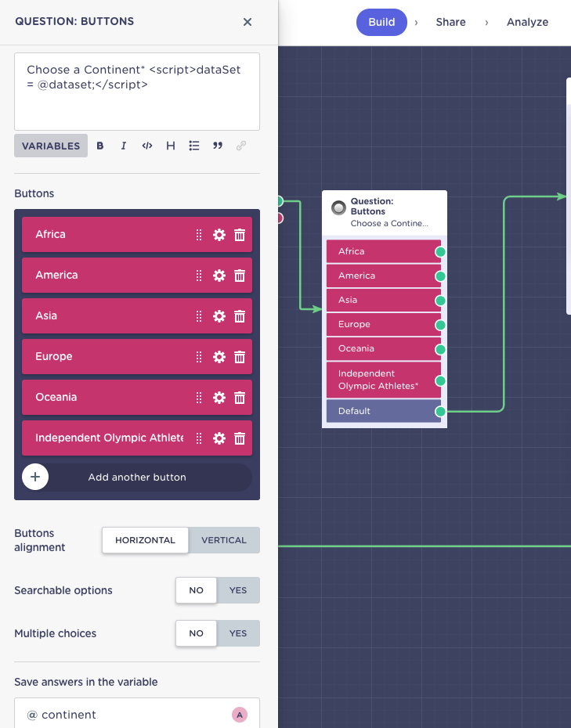
Task: Set Searchable options to No
Action: pos(196,590)
